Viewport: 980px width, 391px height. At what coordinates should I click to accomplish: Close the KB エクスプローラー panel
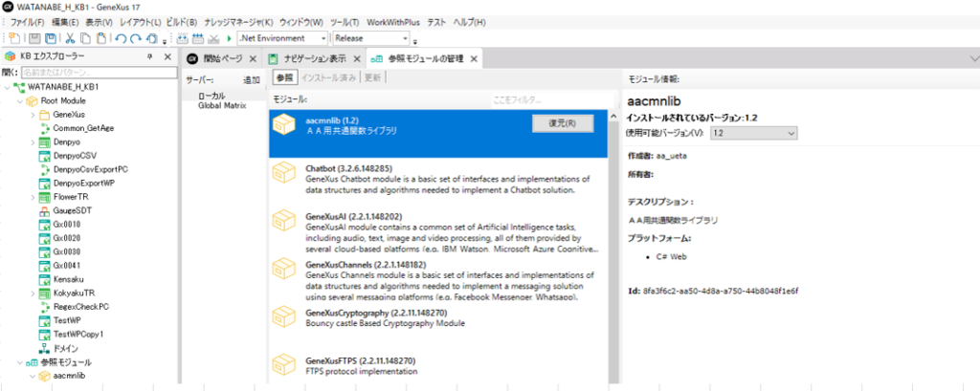click(167, 56)
